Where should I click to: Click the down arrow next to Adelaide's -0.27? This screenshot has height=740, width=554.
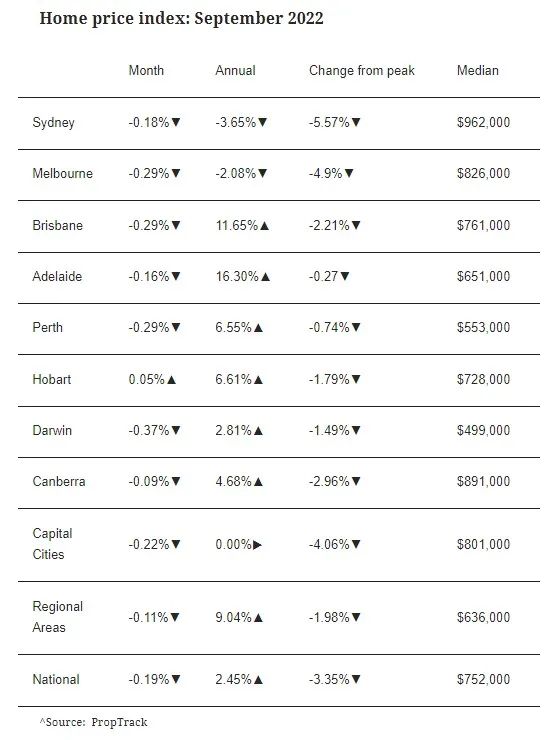tap(345, 276)
